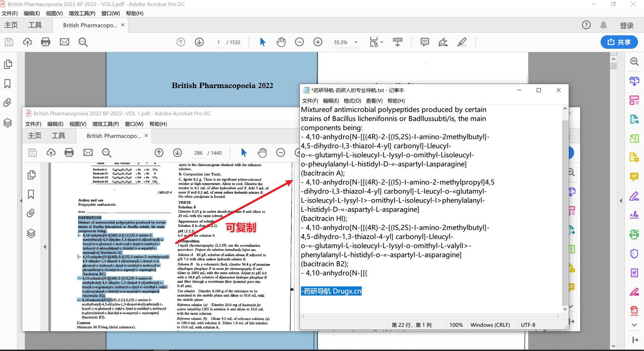Open notifications bell icon
Viewport: 644px width, 351px height.
(x=603, y=25)
